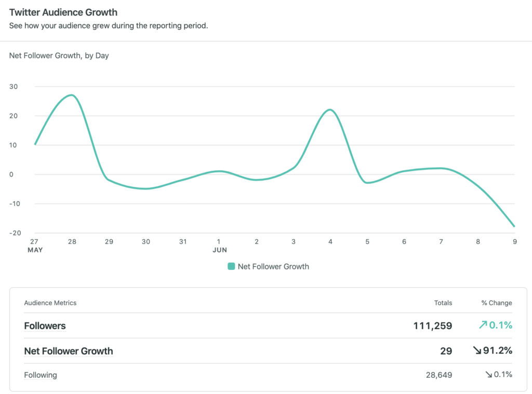Click the June 4 spike on the chart

[x=329, y=110]
